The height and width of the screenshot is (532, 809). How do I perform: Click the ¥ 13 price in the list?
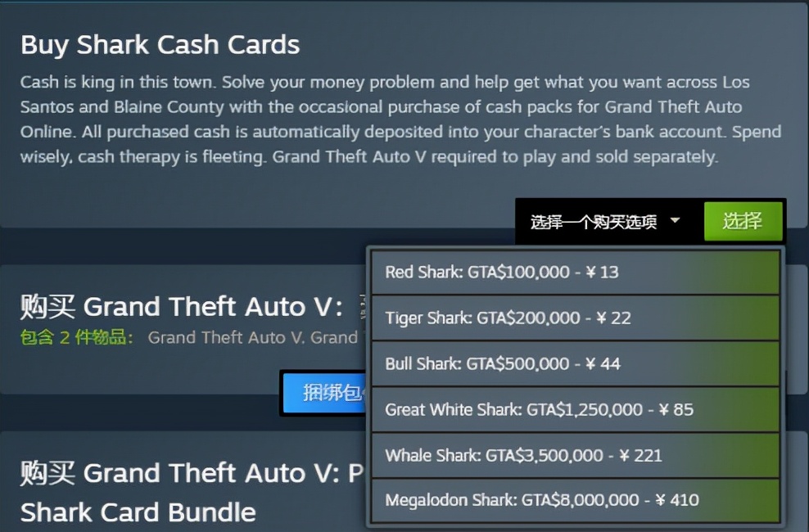[603, 272]
